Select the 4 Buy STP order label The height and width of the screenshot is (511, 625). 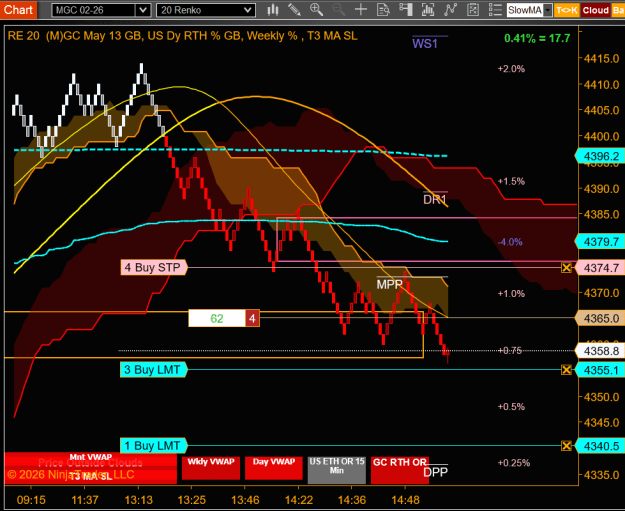click(x=153, y=267)
